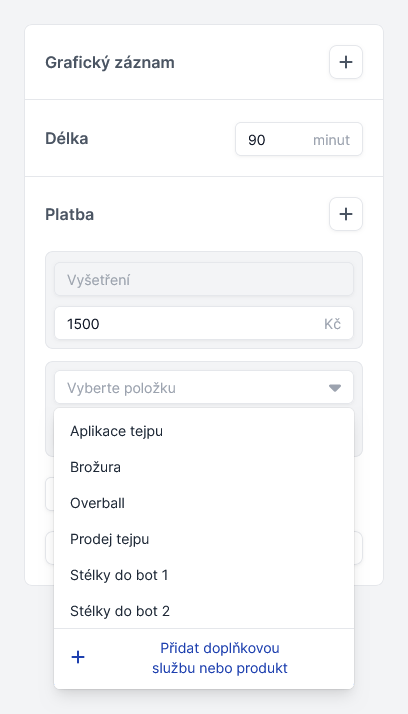Open the Vyberte položku select field

click(x=204, y=388)
